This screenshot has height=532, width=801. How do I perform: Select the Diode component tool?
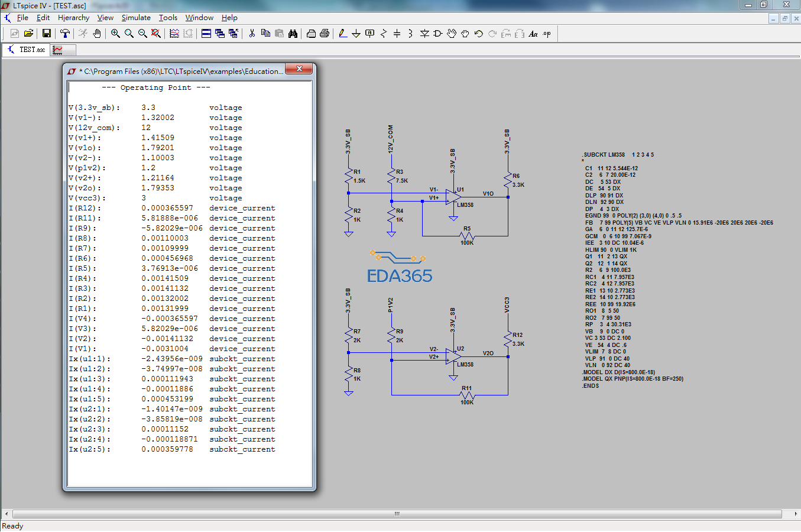(x=424, y=34)
